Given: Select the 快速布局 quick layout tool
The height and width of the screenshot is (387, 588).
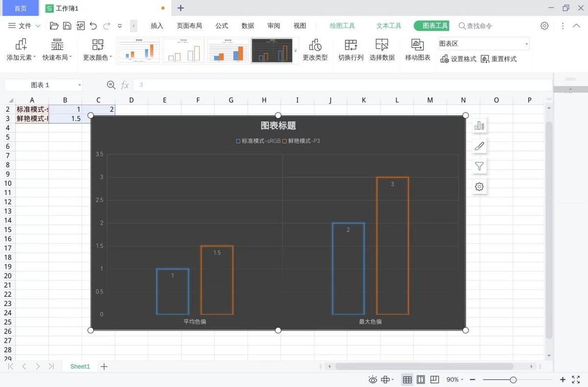Looking at the screenshot, I should [57, 49].
